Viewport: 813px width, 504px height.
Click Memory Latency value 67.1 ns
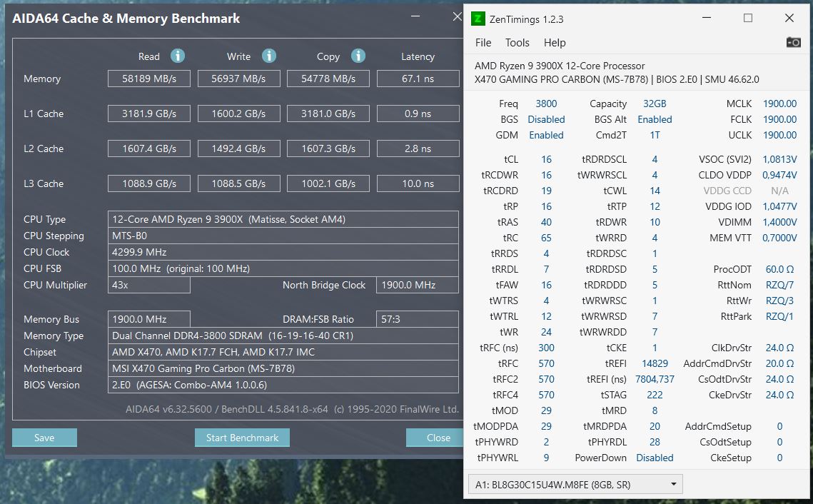(418, 79)
